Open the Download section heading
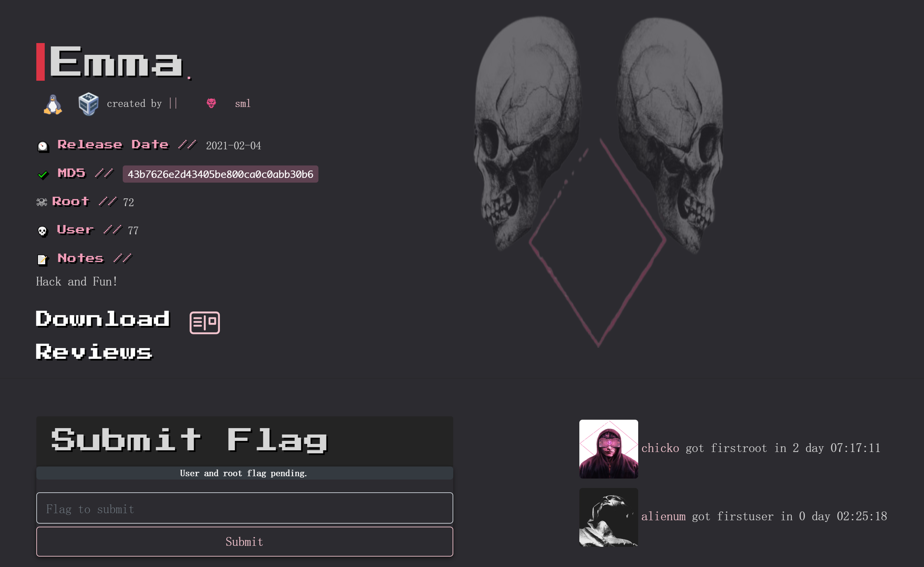The width and height of the screenshot is (924, 567). coord(103,319)
